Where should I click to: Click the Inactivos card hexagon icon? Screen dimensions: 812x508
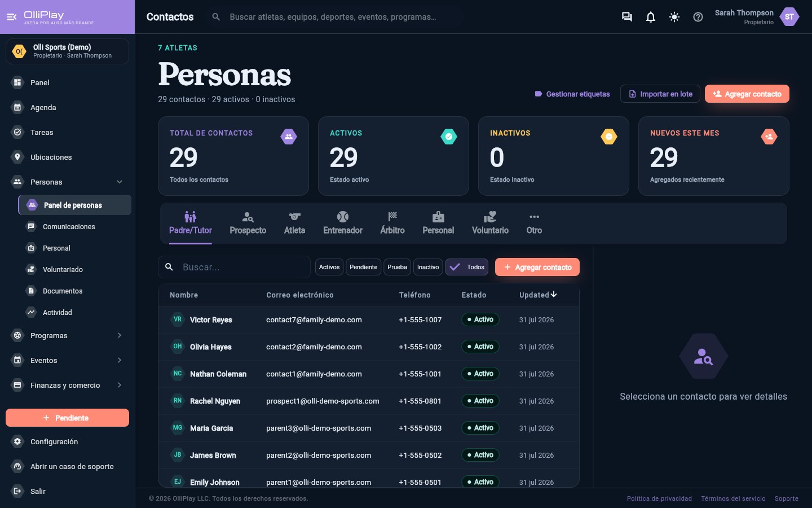click(x=609, y=136)
